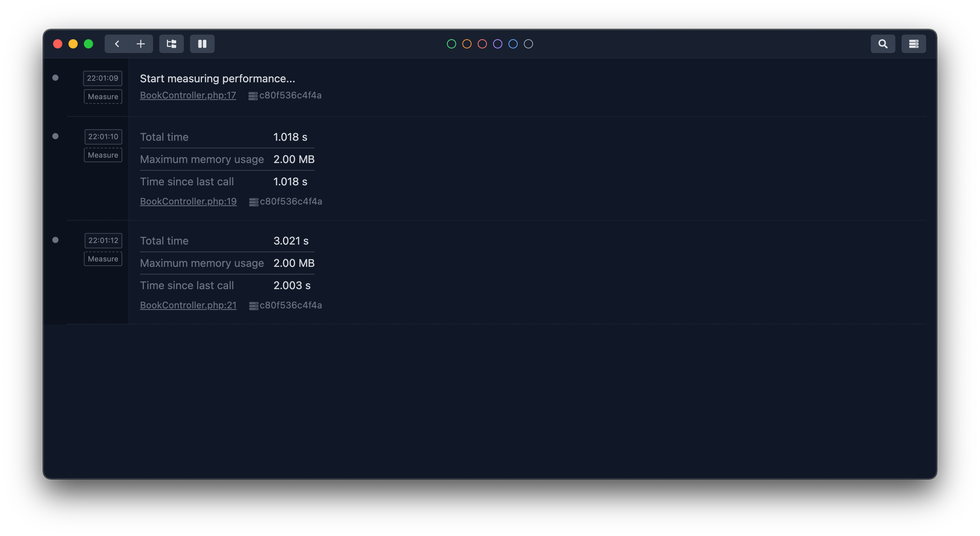Open BookController.php:21 link
980x536 pixels.
(188, 305)
